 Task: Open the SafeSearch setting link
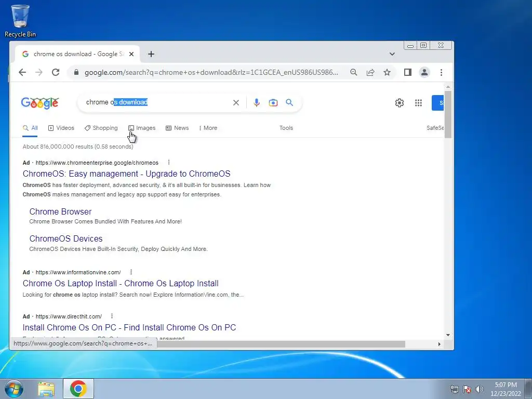pyautogui.click(x=435, y=128)
